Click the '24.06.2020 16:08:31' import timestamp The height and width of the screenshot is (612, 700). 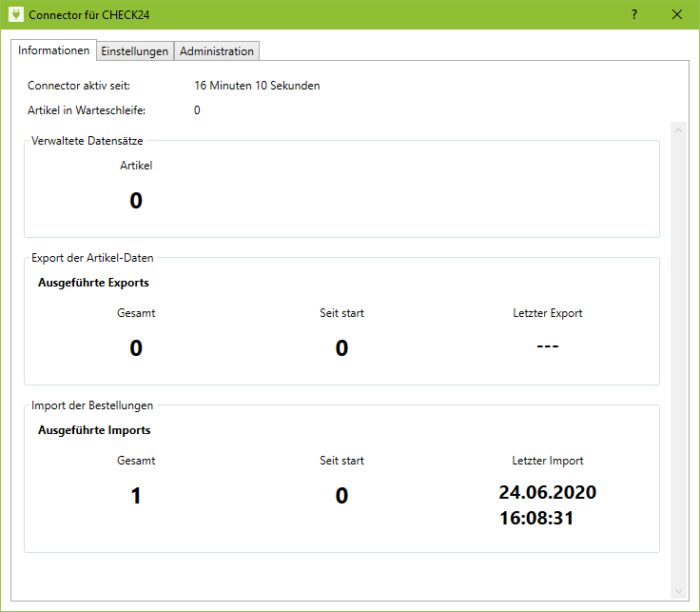pos(548,505)
